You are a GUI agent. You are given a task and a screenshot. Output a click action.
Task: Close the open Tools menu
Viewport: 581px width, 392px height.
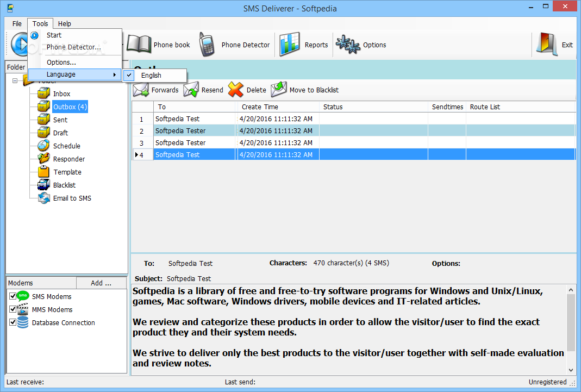40,24
